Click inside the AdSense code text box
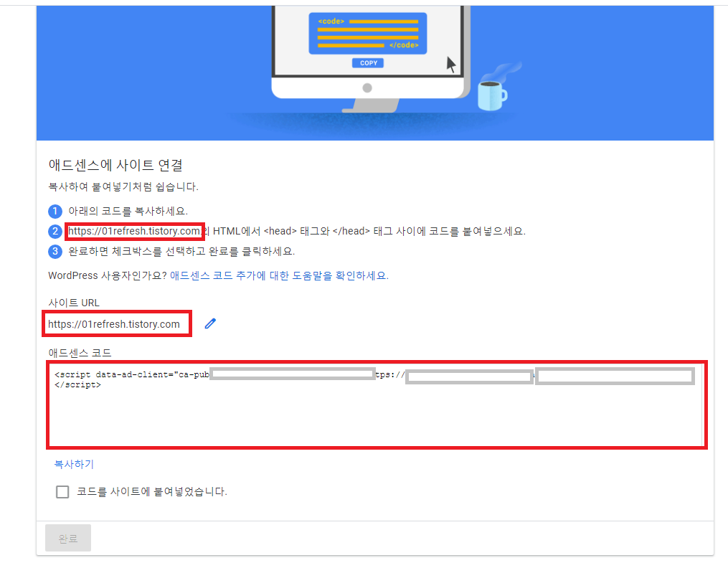The image size is (728, 568). (377, 404)
